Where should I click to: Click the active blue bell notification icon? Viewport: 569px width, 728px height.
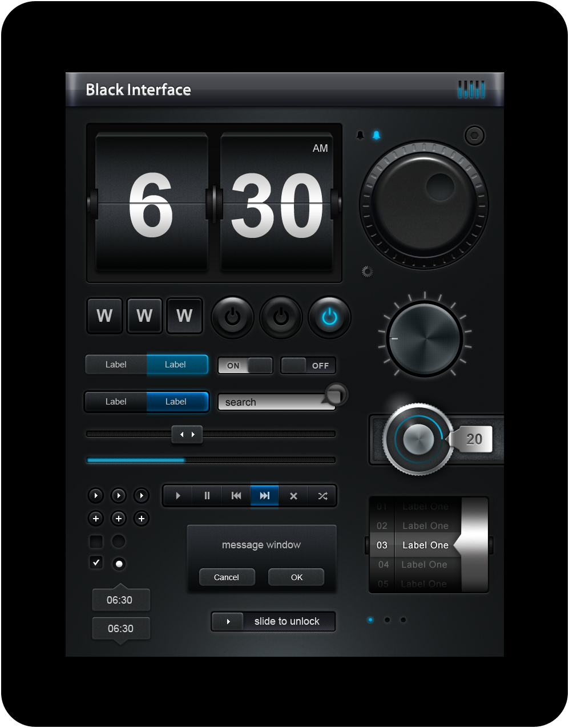377,135
